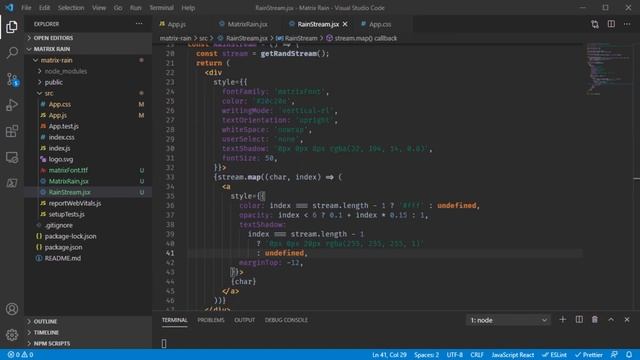640x360 pixels.
Task: Switch to the App.js editor tab
Action: click(177, 24)
